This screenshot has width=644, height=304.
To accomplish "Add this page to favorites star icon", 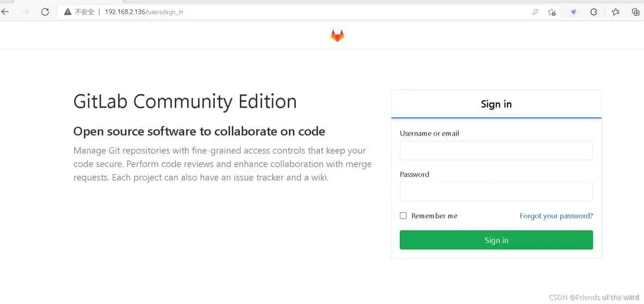I will (x=552, y=11).
